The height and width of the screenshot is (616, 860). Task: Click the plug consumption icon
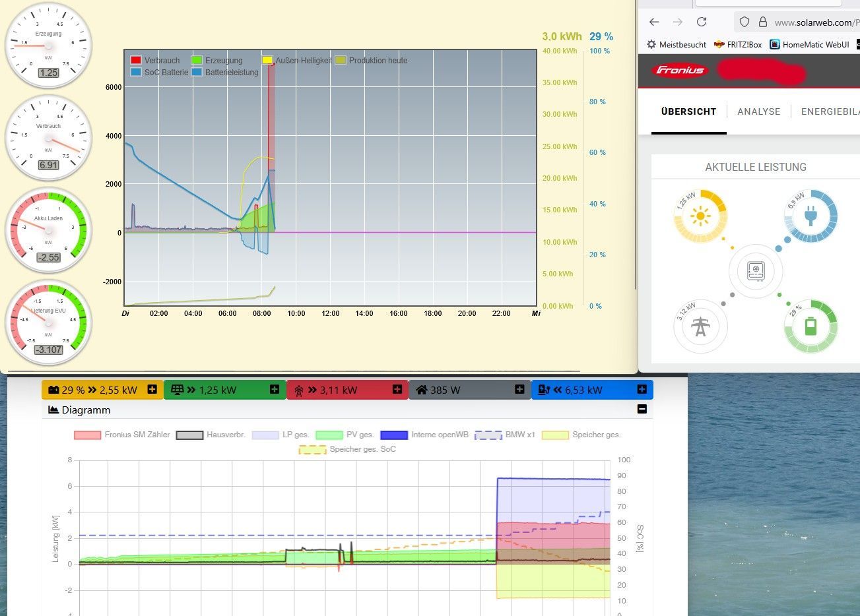coord(811,216)
